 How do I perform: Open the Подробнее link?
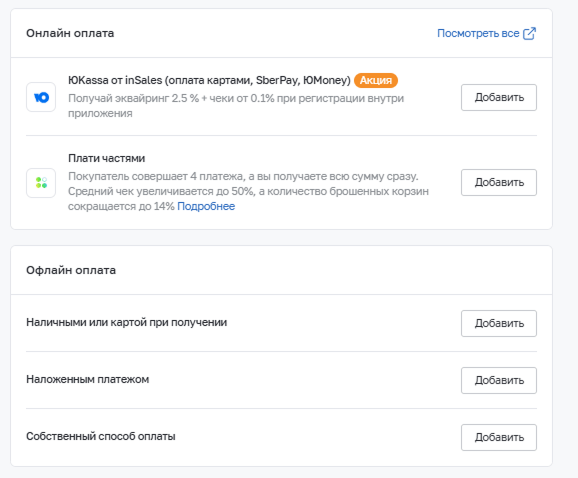coord(206,206)
